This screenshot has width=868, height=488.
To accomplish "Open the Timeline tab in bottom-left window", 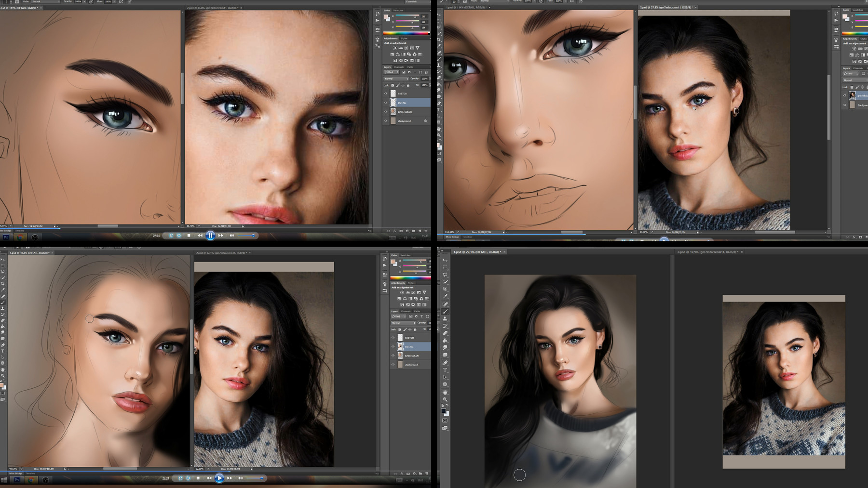I will point(30,473).
